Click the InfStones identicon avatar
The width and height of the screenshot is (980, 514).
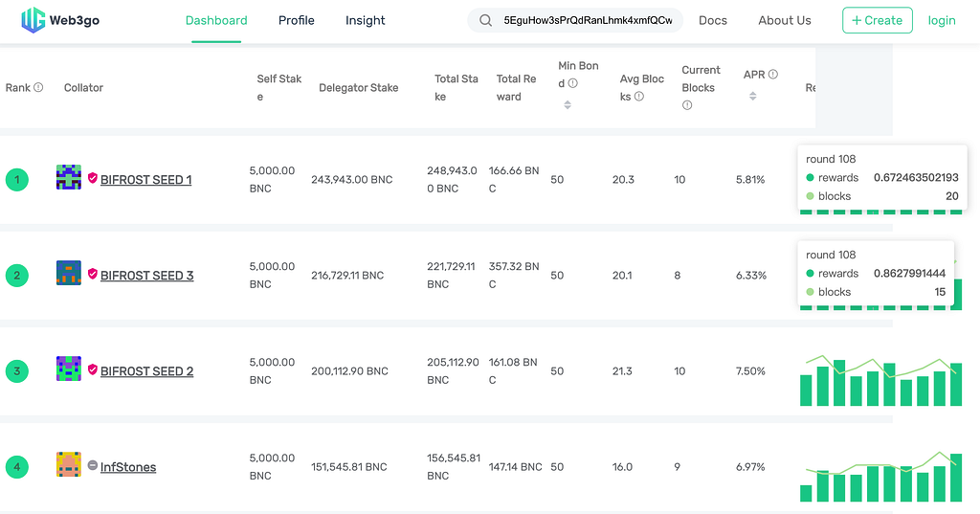(69, 464)
